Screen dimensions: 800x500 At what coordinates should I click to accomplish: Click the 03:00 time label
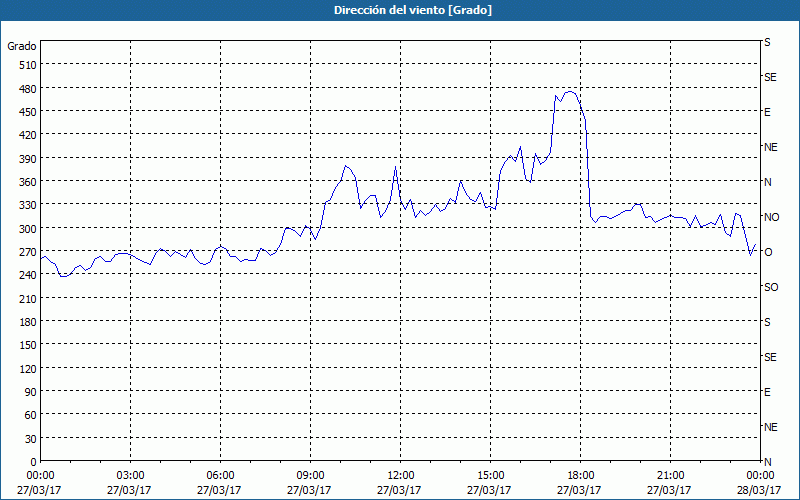(131, 476)
